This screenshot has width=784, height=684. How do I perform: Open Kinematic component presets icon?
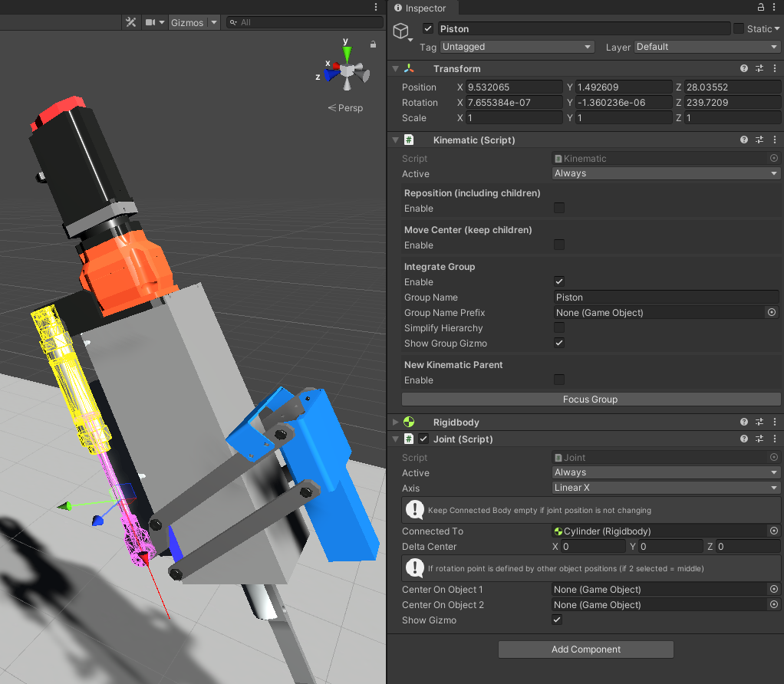click(759, 140)
